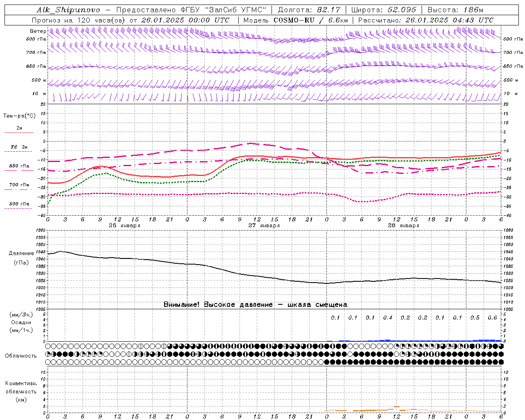Click the station name Alk_Shipunovo

(68, 10)
